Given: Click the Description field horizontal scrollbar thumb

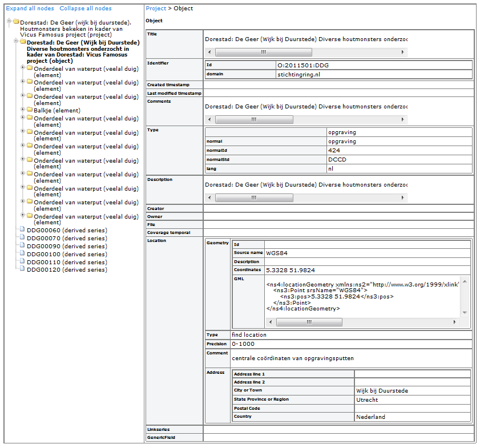Looking at the screenshot, I should coord(254,198).
